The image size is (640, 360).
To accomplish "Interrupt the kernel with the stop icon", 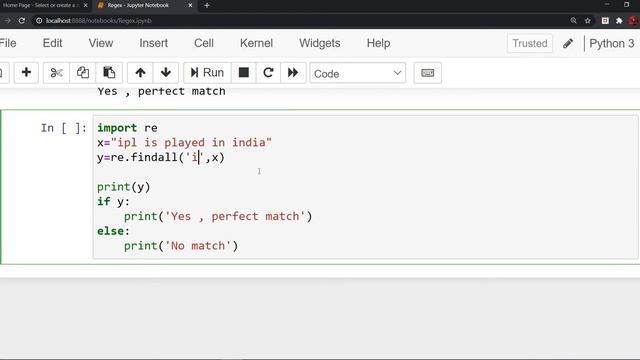I will point(244,73).
